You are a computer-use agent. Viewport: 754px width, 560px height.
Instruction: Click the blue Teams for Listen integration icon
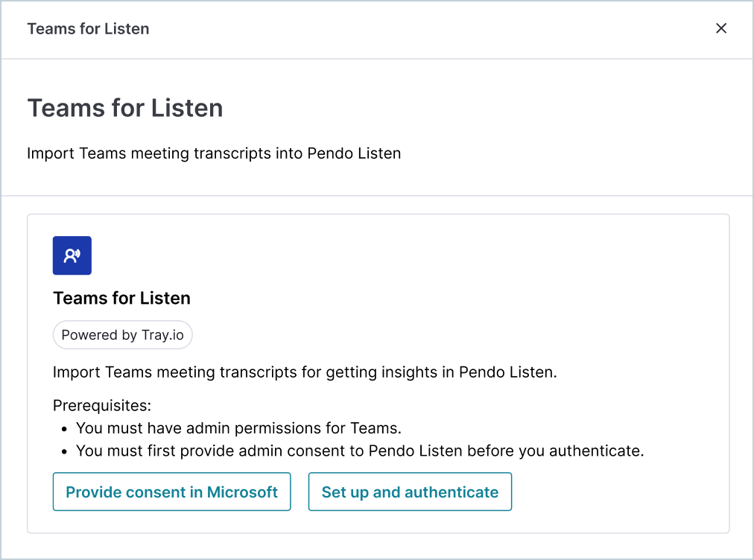[72, 255]
